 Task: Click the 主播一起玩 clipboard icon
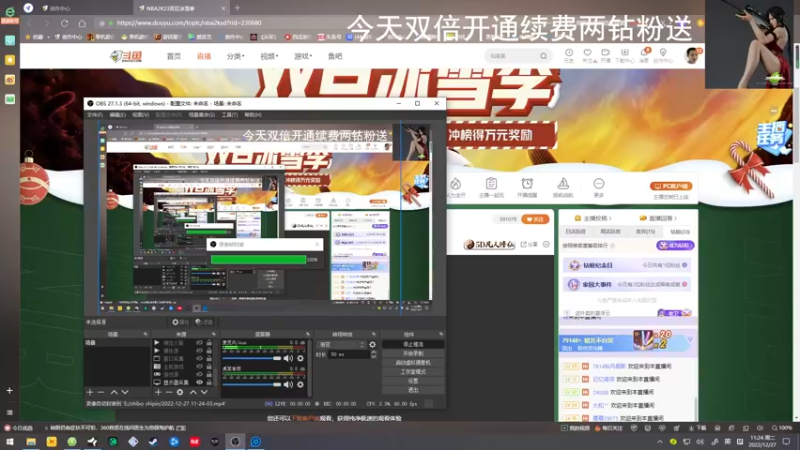(x=491, y=183)
